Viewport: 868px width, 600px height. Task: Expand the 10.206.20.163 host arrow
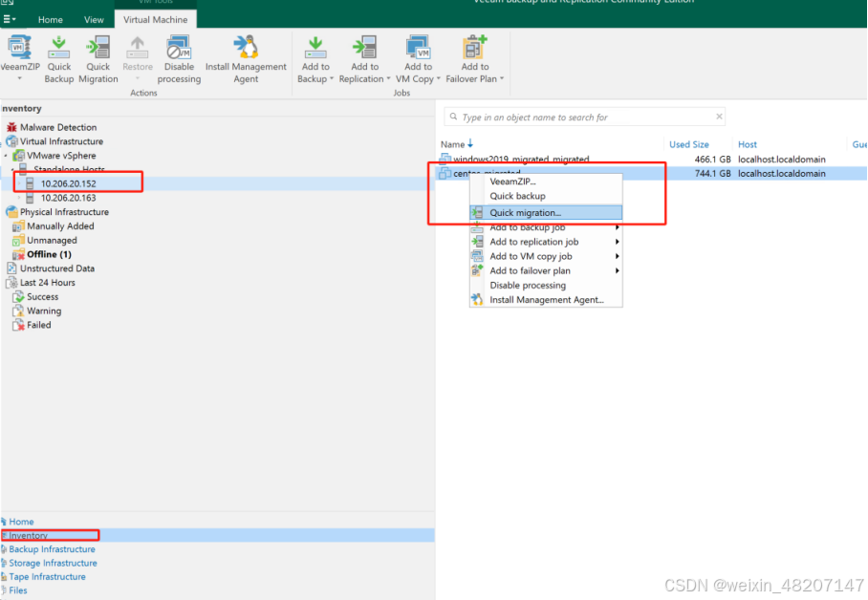[19, 198]
